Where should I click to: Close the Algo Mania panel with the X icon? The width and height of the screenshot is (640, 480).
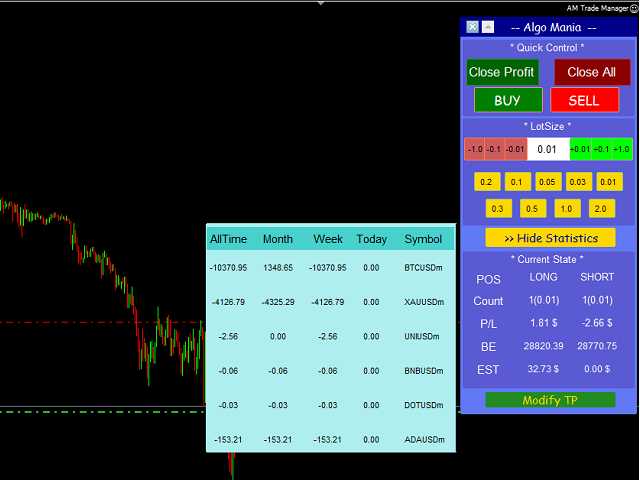[473, 28]
